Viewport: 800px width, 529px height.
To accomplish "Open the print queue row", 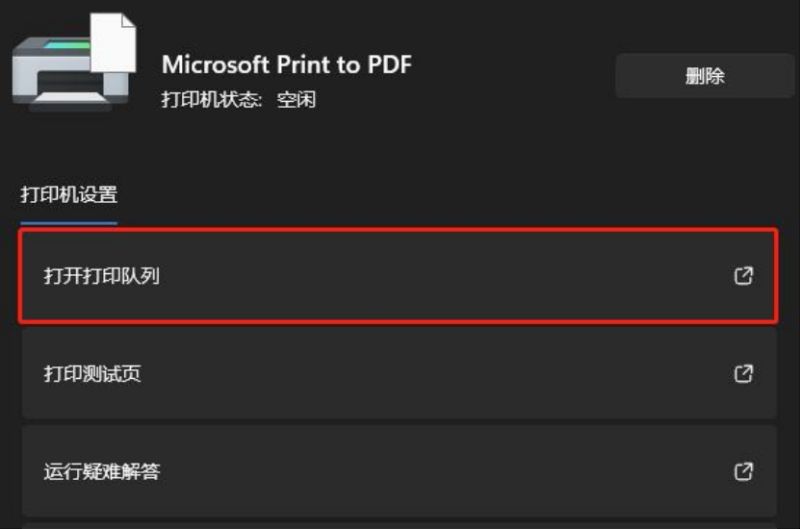I will point(398,277).
